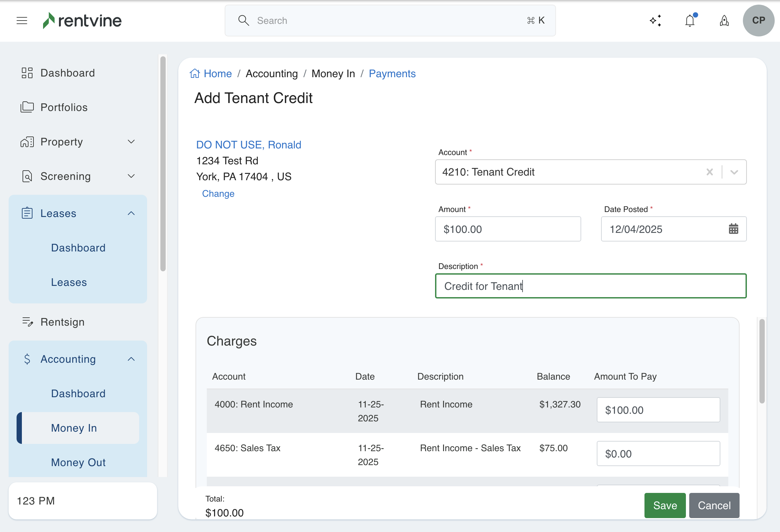The height and width of the screenshot is (532, 780).
Task: Click the rocket icon in header
Action: (724, 21)
